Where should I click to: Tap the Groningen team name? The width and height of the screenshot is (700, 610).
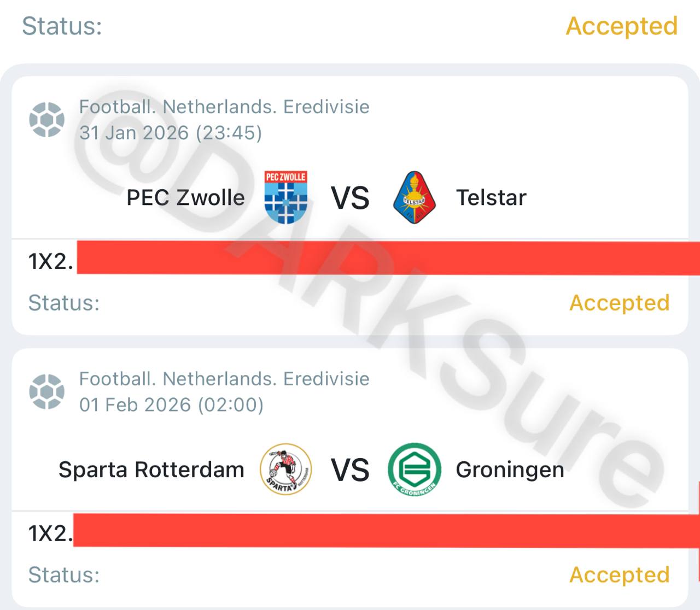tap(510, 470)
